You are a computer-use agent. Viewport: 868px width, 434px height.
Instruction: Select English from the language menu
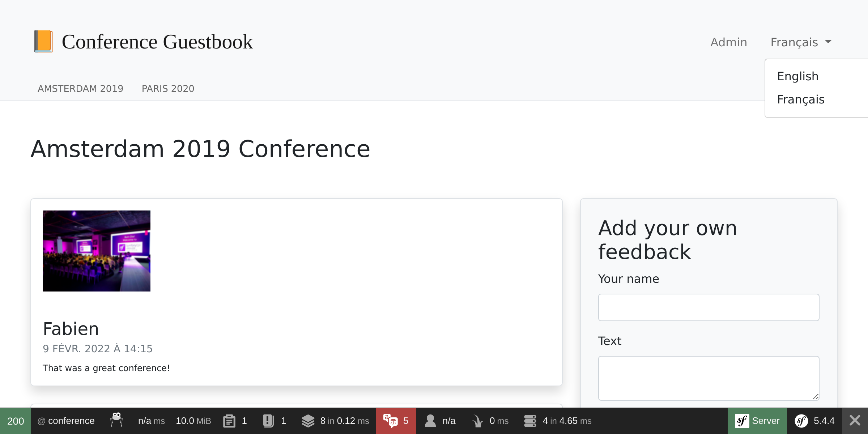tap(798, 76)
